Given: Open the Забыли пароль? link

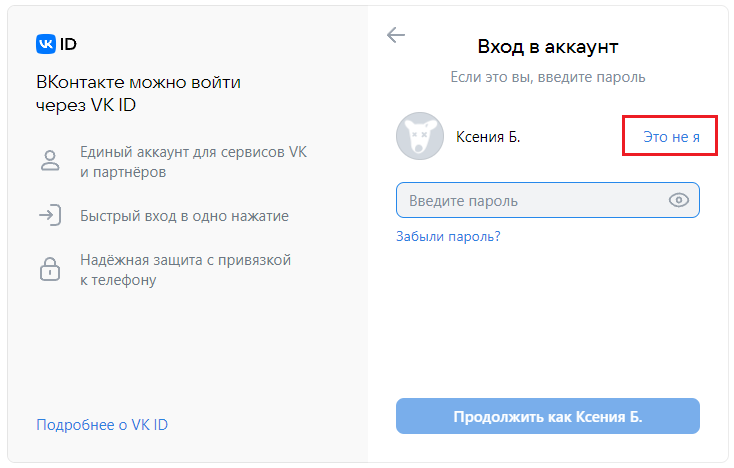Looking at the screenshot, I should coord(448,236).
